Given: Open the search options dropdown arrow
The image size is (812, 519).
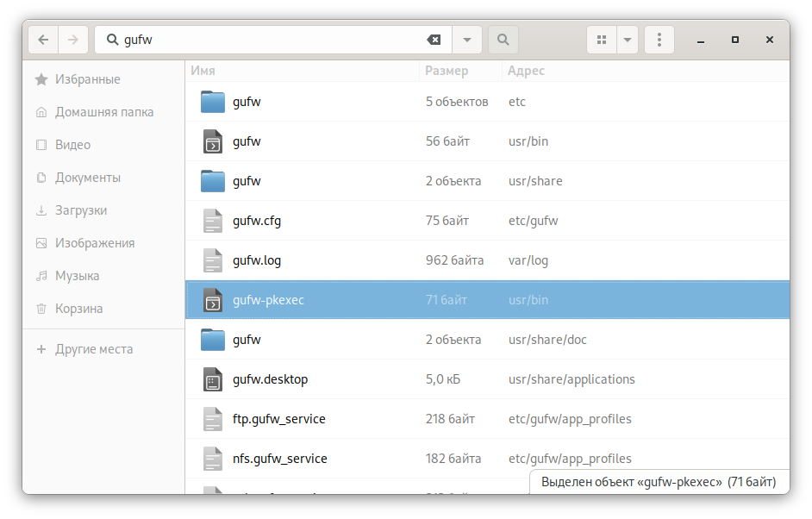Looking at the screenshot, I should (467, 40).
